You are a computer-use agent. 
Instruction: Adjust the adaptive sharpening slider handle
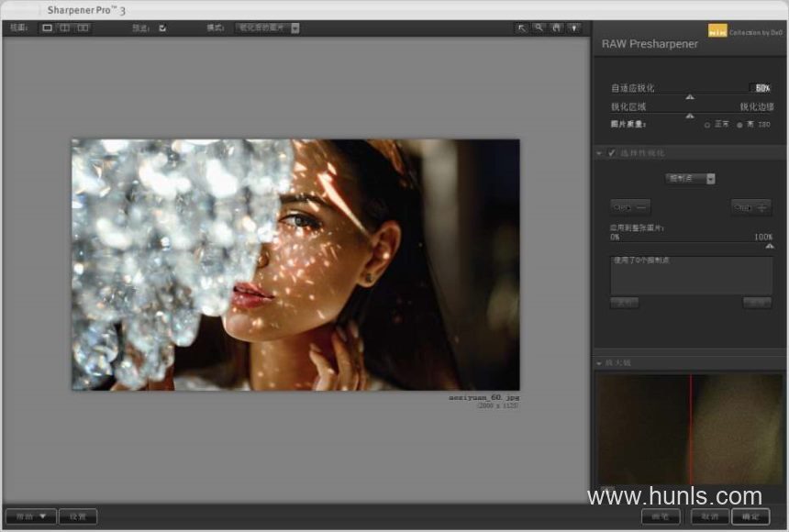click(x=690, y=96)
